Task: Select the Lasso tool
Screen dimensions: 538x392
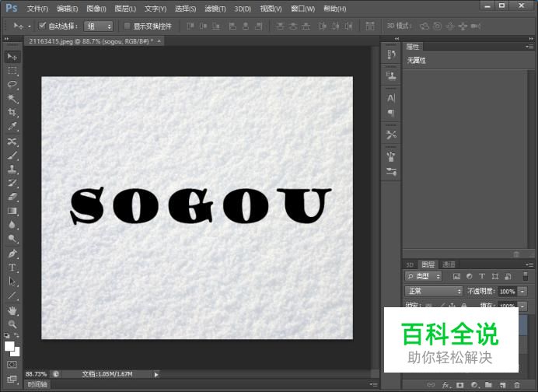Action: click(12, 85)
